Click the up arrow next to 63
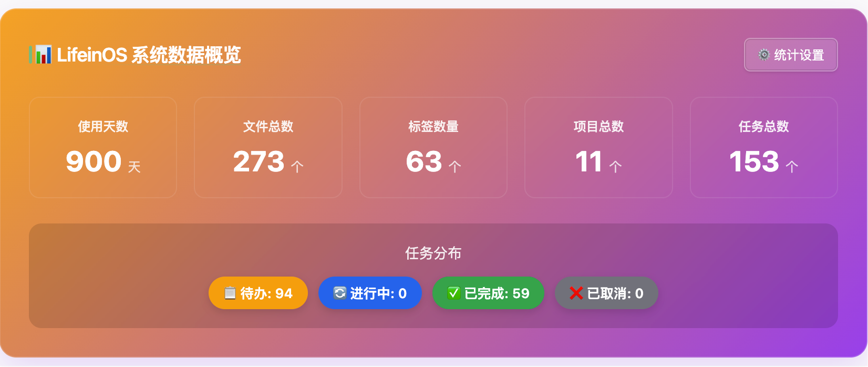The image size is (868, 367). tap(455, 167)
